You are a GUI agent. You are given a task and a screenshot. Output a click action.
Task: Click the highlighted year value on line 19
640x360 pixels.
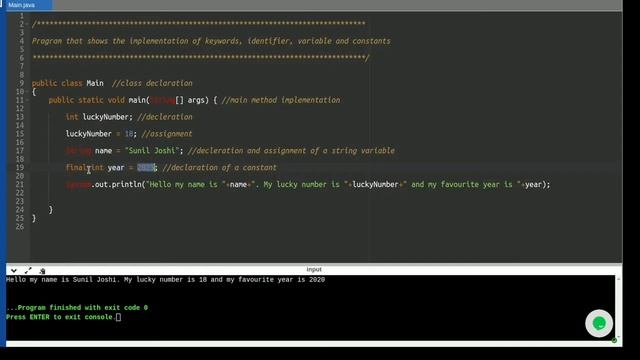click(x=146, y=168)
